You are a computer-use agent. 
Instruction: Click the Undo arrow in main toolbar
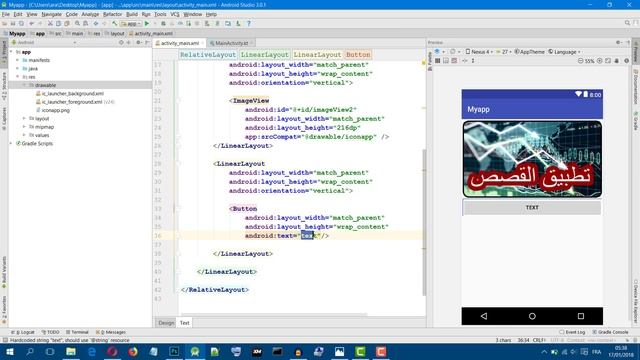[31, 24]
